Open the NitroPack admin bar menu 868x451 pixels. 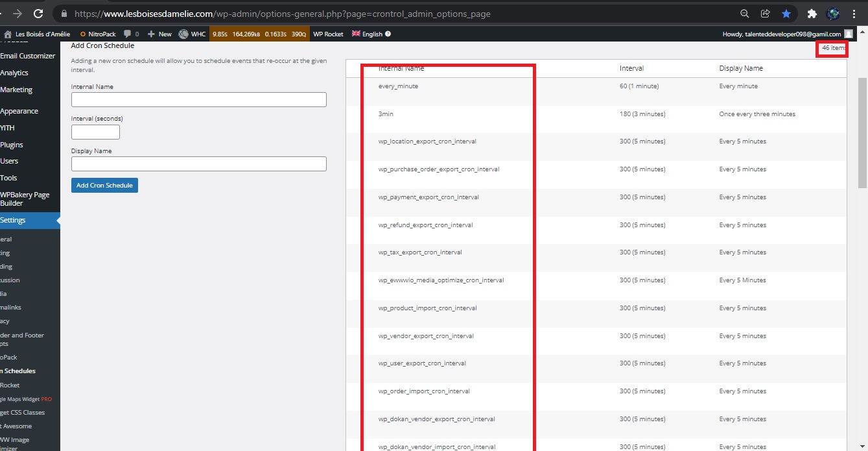pyautogui.click(x=99, y=34)
